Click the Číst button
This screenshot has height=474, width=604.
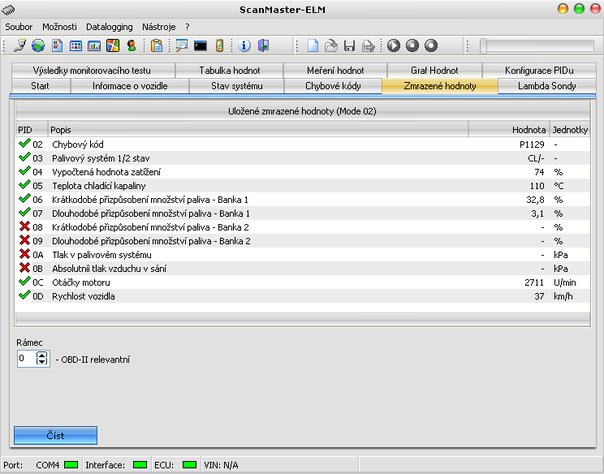click(56, 436)
